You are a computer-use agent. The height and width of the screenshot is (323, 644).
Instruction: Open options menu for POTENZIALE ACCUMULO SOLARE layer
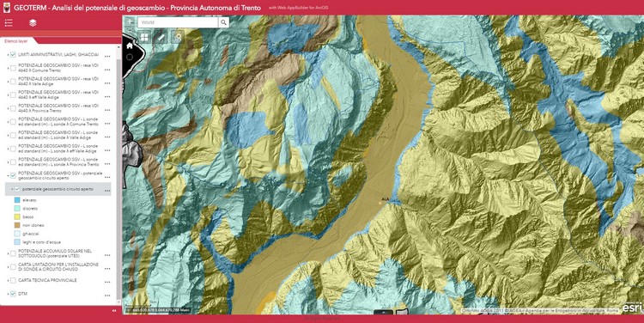[107, 255]
